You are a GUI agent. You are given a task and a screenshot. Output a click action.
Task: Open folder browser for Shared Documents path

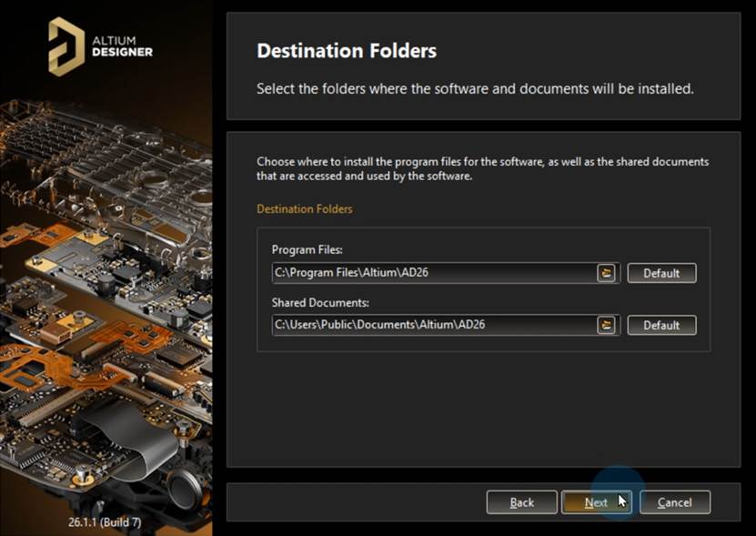(x=607, y=325)
